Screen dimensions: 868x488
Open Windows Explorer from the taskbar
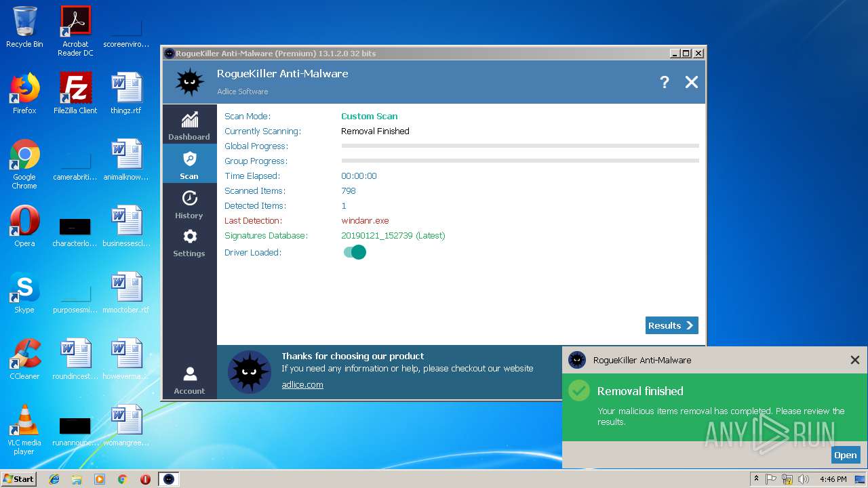point(77,479)
